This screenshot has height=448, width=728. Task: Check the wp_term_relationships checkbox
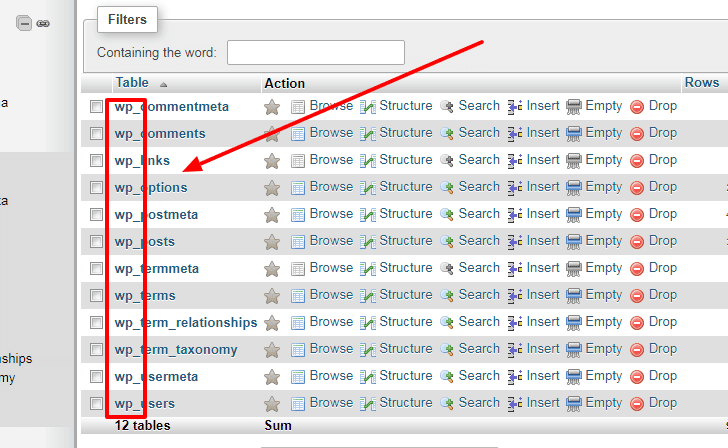coord(96,322)
